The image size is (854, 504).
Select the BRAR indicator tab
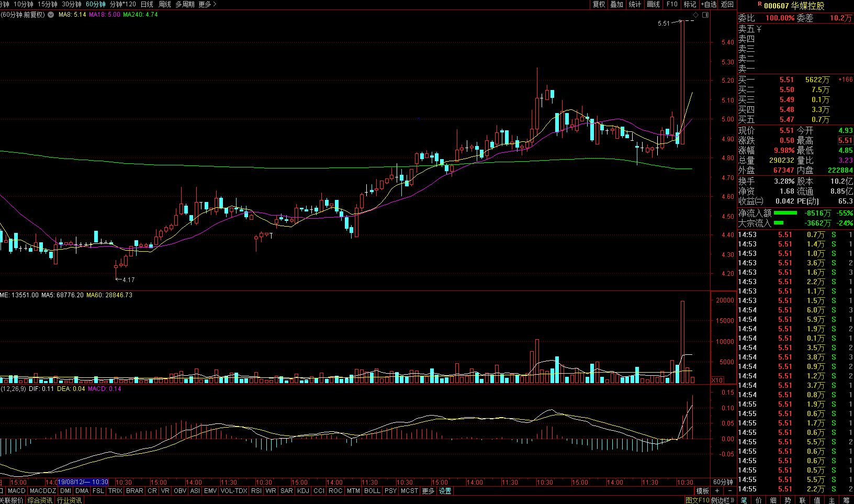tap(134, 491)
